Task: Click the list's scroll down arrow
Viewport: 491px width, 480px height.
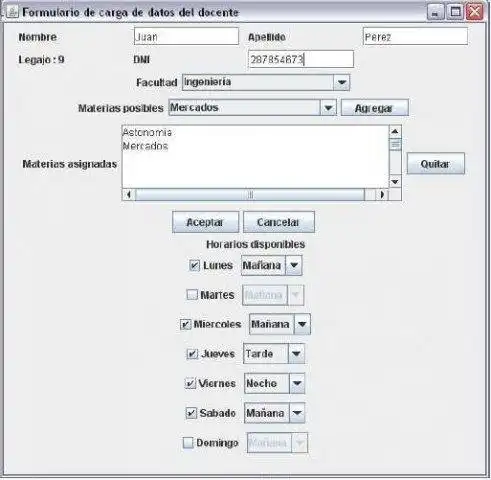Action: (395, 182)
